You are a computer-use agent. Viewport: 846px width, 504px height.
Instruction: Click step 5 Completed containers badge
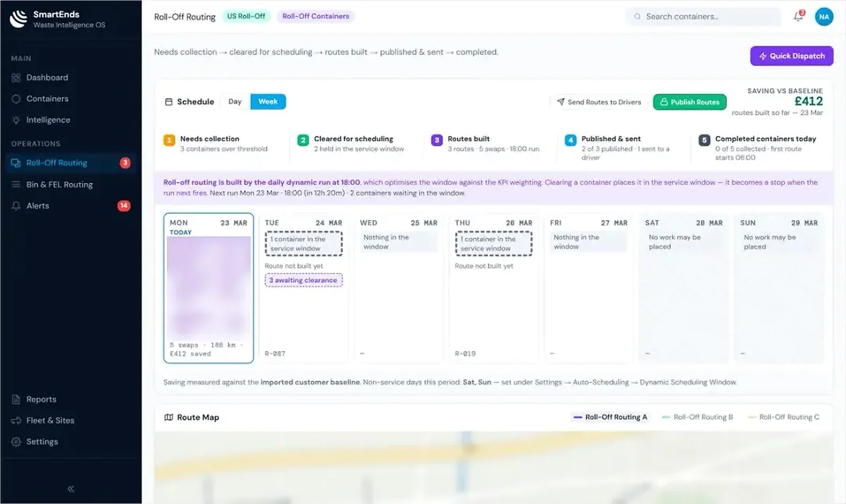[x=704, y=140]
